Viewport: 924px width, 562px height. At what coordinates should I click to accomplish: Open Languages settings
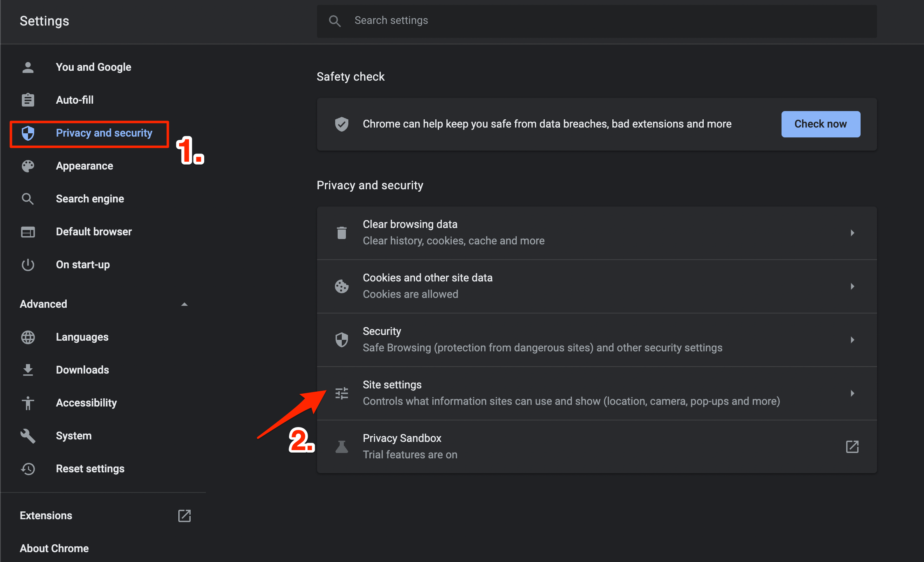82,337
